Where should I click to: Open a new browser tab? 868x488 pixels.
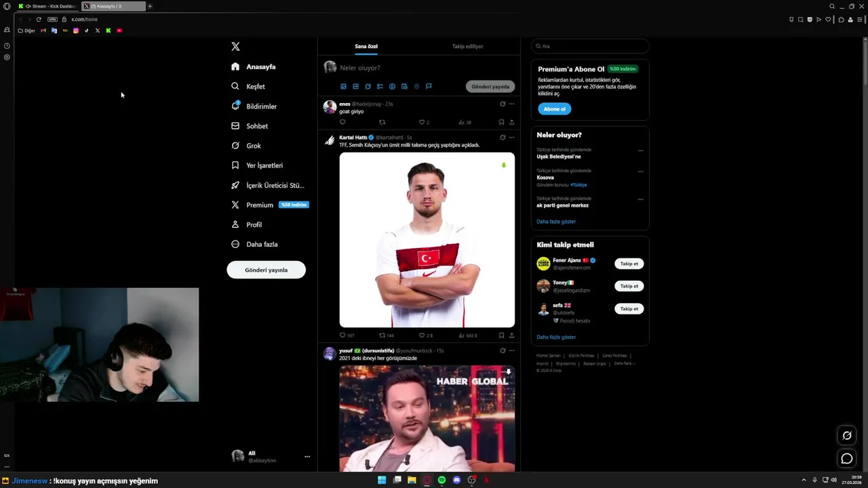click(150, 6)
